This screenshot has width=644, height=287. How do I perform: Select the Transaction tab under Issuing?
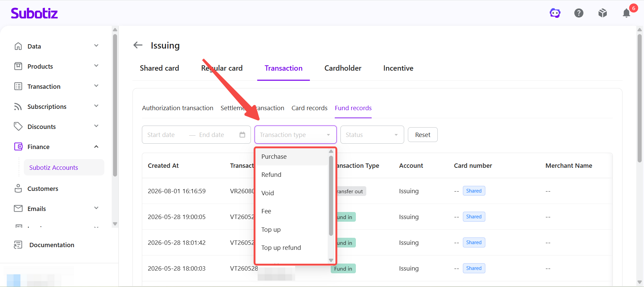283,68
